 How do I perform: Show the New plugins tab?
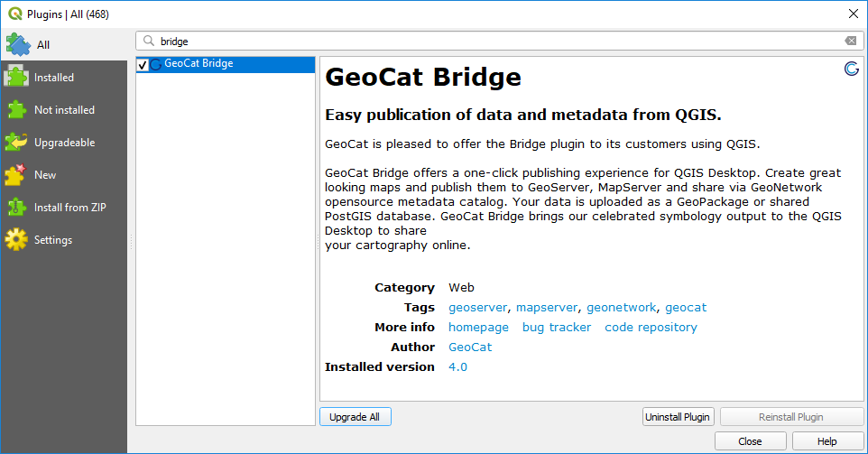pyautogui.click(x=64, y=175)
